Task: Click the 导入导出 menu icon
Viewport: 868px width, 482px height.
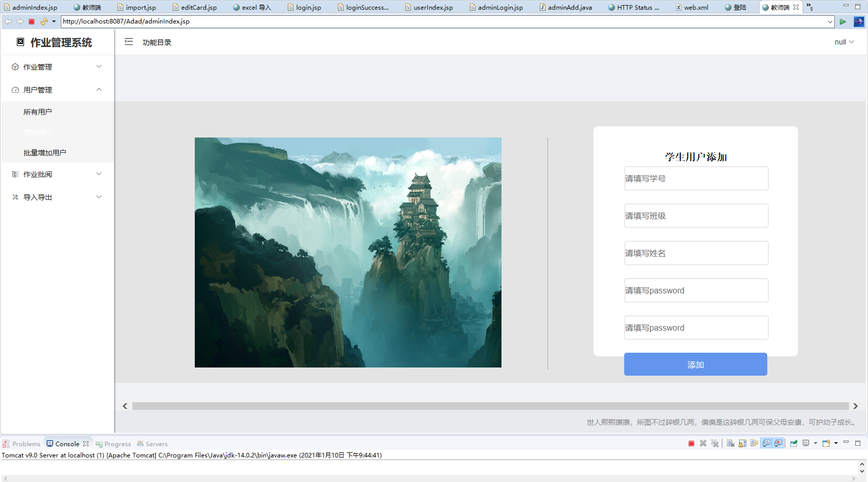Action: [x=15, y=197]
